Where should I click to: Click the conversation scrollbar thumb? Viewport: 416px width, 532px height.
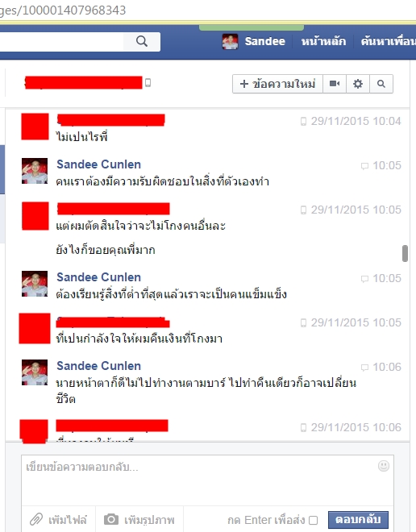(x=405, y=253)
